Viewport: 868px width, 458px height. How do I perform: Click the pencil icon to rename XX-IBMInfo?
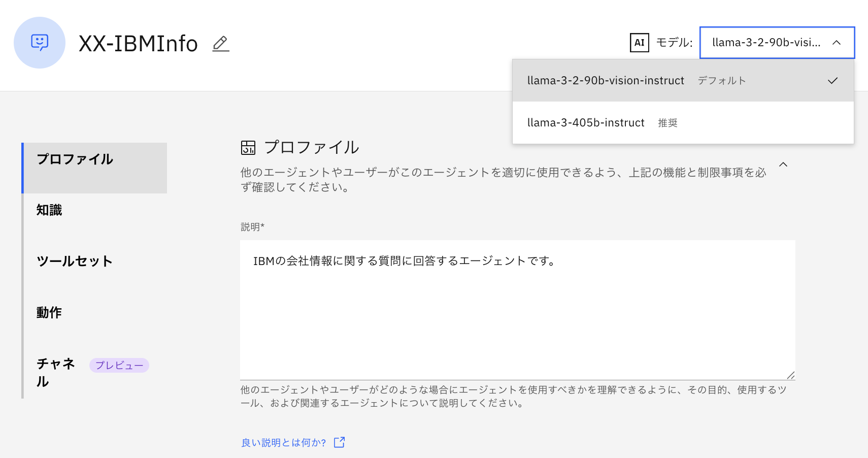(220, 44)
